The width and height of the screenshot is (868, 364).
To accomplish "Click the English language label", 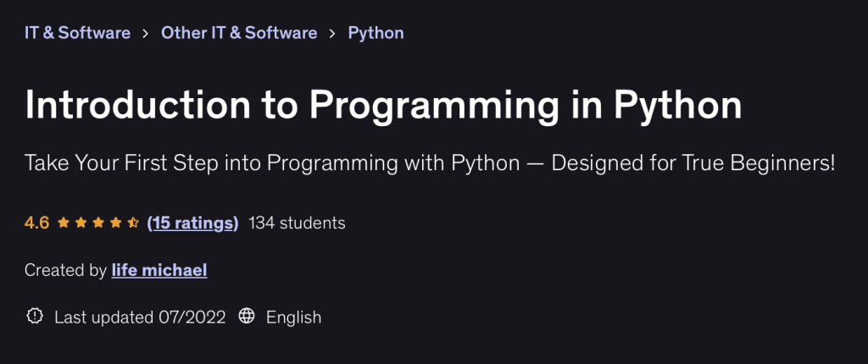I will [x=293, y=317].
